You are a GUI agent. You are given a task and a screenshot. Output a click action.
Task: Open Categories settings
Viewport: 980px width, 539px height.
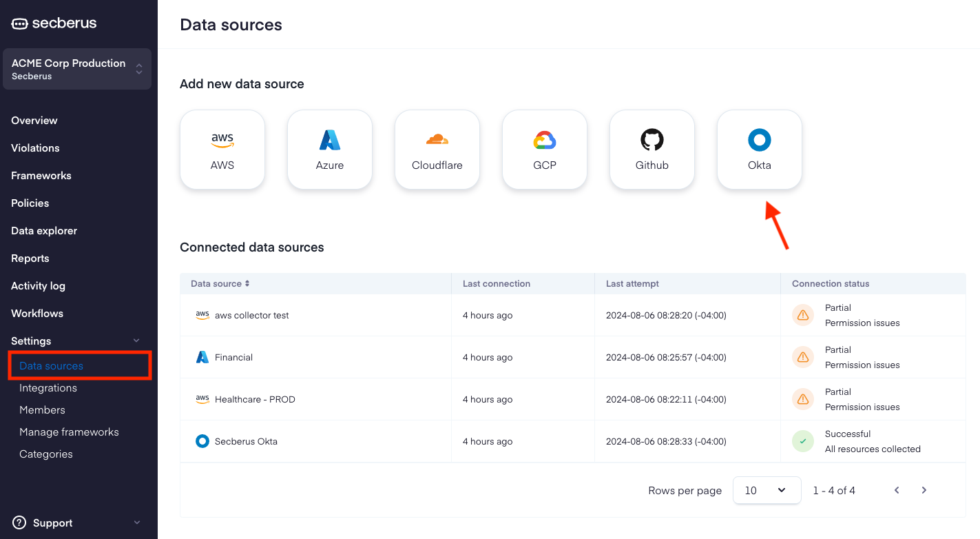[x=46, y=454]
